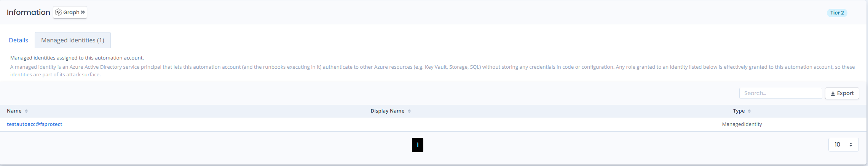Open the testautoacc@fsprotect identity link
Viewport: 868px width, 166px height.
coord(35,124)
